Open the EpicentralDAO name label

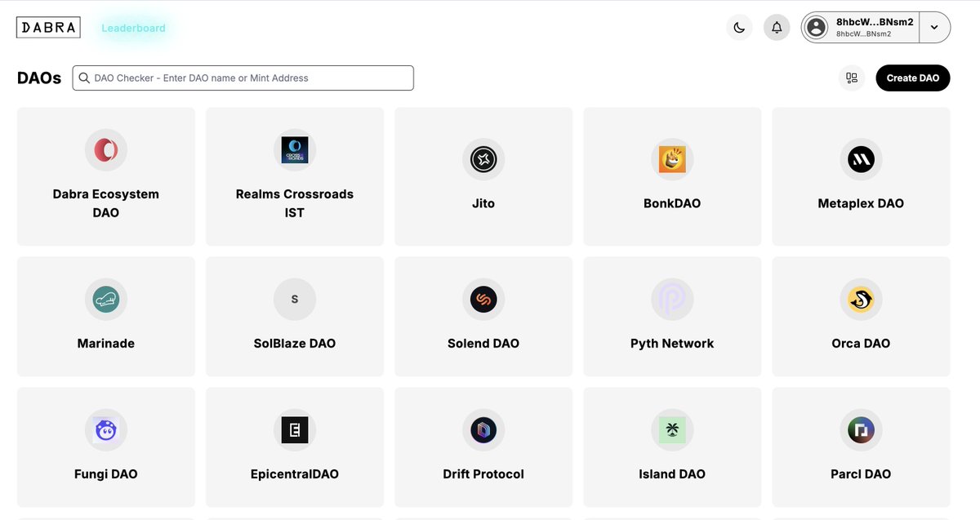click(x=295, y=474)
